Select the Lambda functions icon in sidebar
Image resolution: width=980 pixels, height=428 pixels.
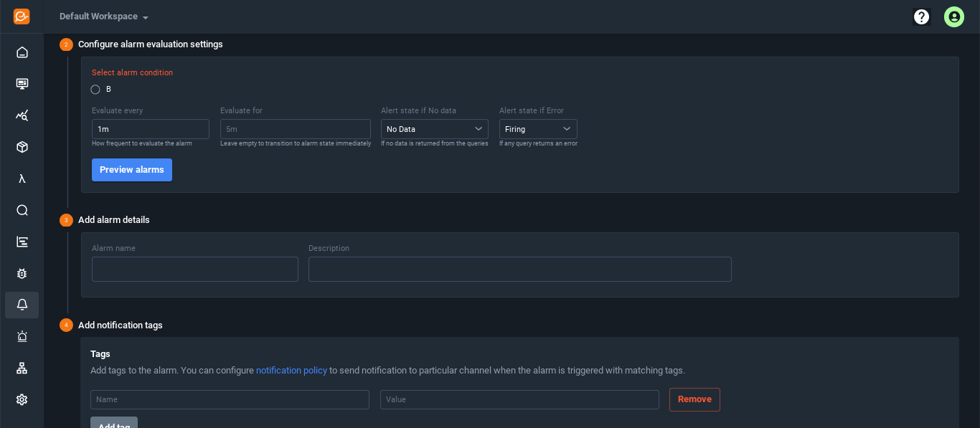click(22, 178)
